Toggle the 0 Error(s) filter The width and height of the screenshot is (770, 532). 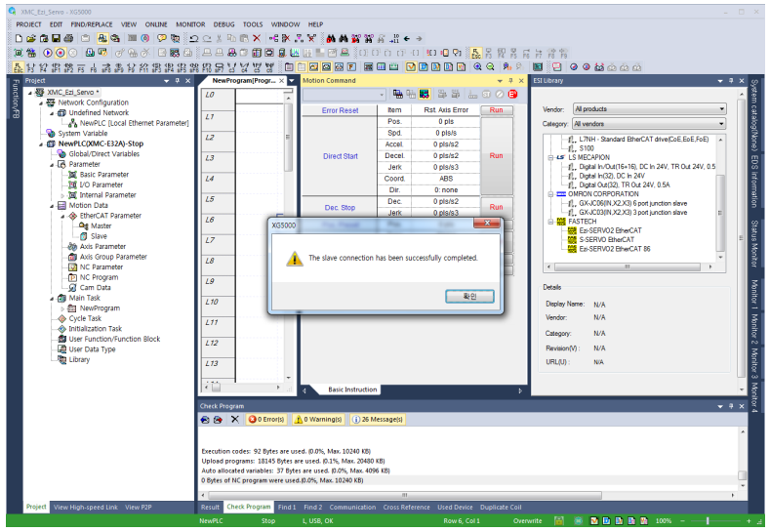pyautogui.click(x=265, y=419)
